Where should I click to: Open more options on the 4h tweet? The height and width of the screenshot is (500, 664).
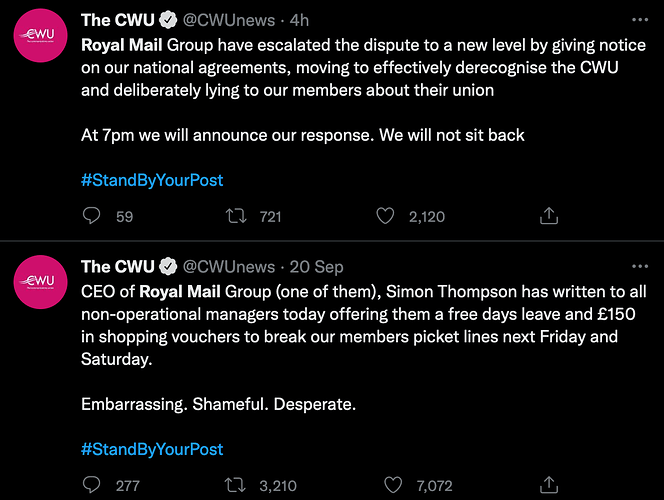(640, 19)
